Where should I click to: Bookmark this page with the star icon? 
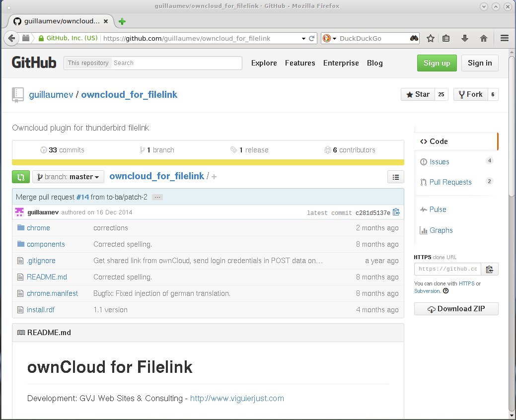tap(431, 38)
